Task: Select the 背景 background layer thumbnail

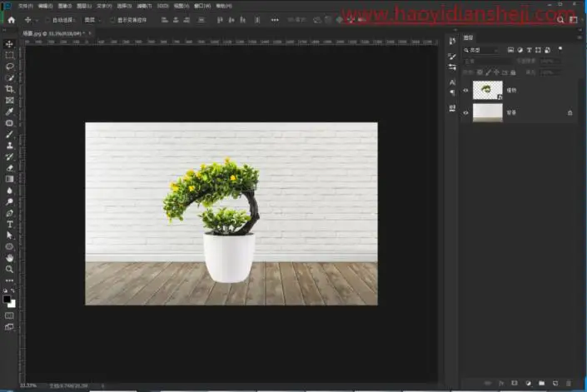Action: click(x=487, y=112)
